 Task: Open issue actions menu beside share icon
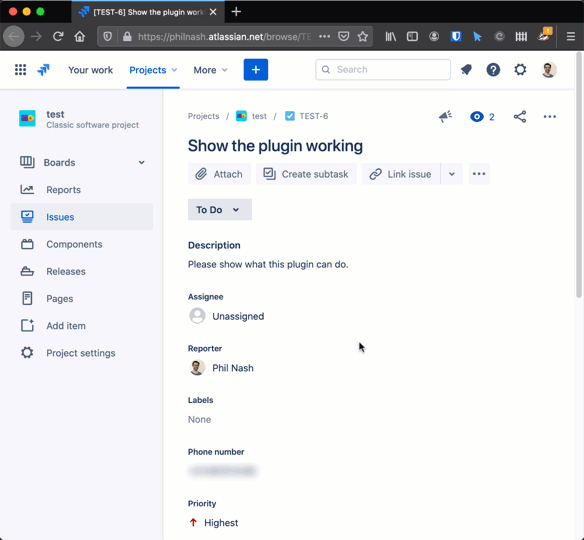pyautogui.click(x=550, y=117)
